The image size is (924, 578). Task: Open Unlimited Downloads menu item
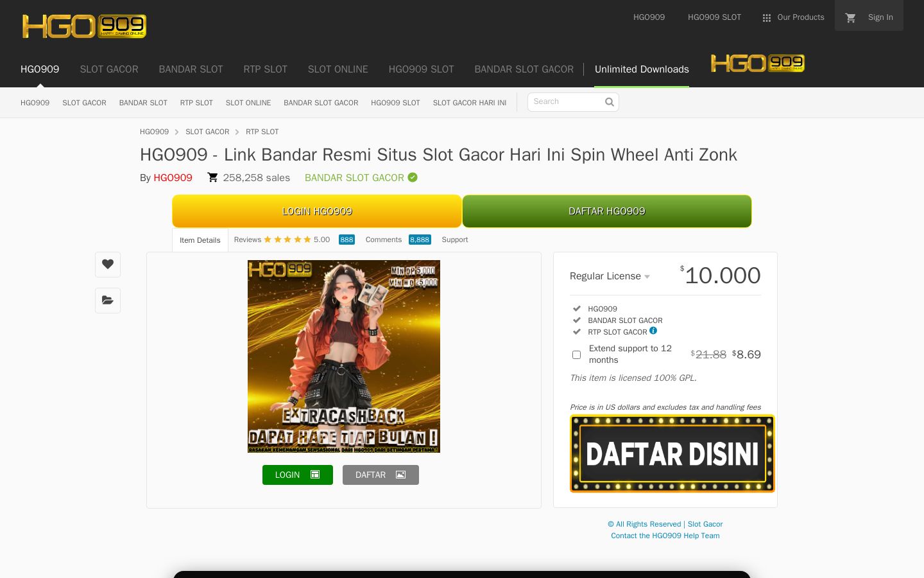tap(642, 69)
